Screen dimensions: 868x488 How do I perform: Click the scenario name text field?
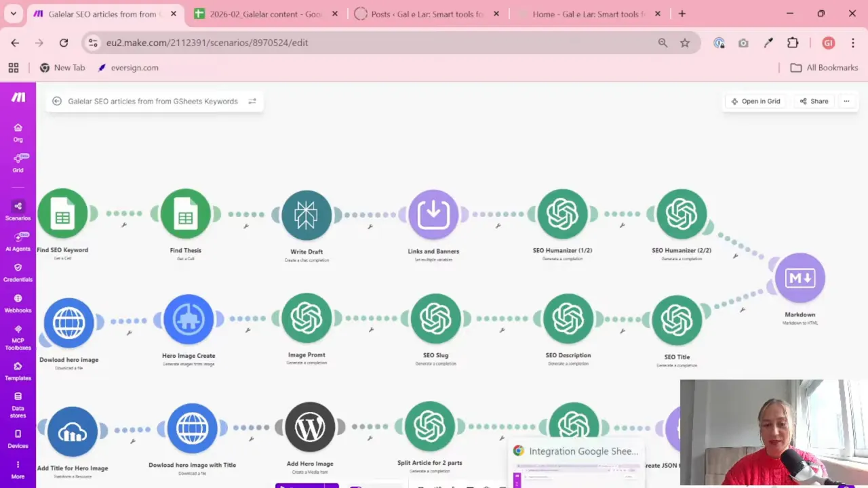[153, 101]
